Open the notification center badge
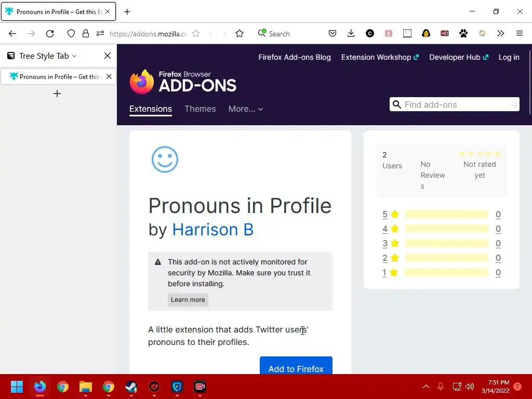532x399 pixels. point(517,387)
